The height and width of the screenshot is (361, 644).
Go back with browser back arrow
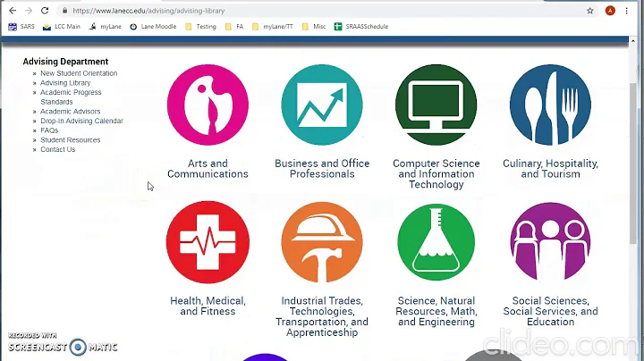(13, 11)
